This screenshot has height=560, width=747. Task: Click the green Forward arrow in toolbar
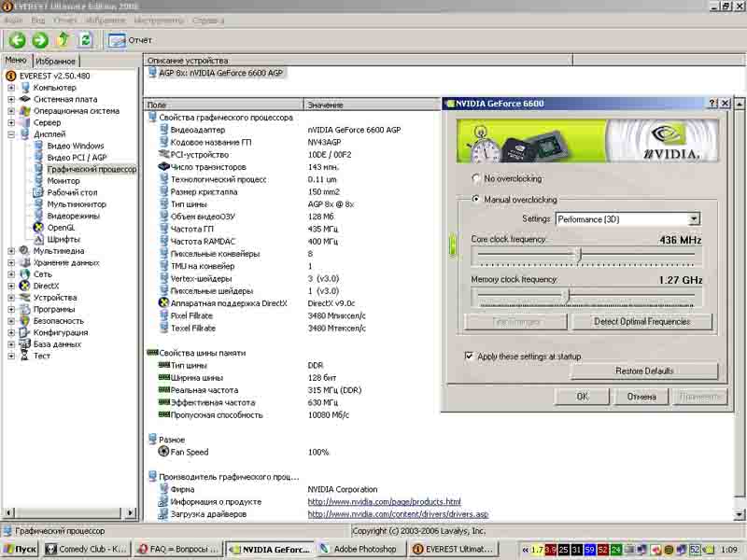click(x=39, y=40)
